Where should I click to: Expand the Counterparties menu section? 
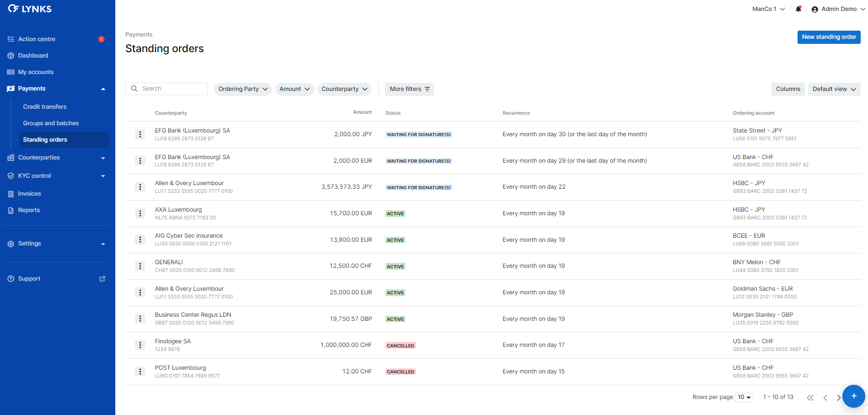click(103, 158)
